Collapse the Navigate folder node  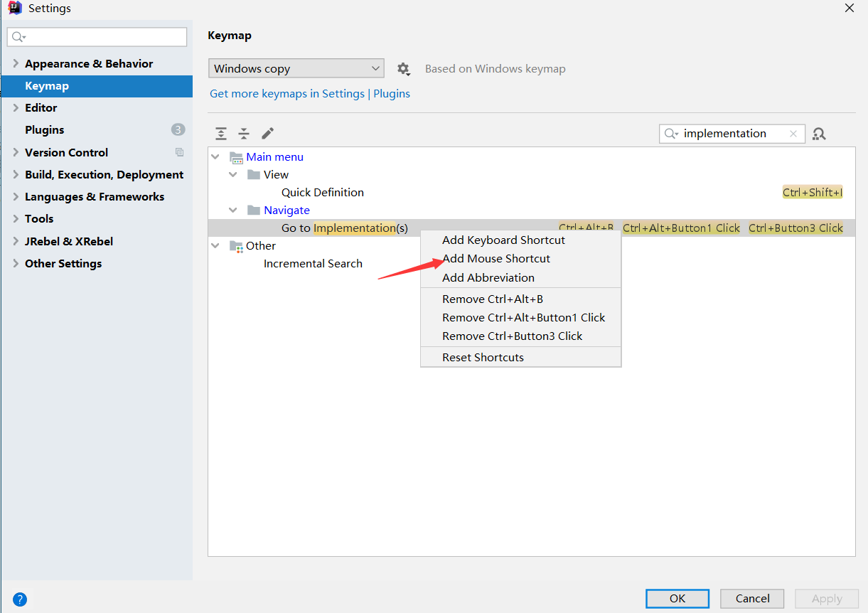pyautogui.click(x=232, y=210)
